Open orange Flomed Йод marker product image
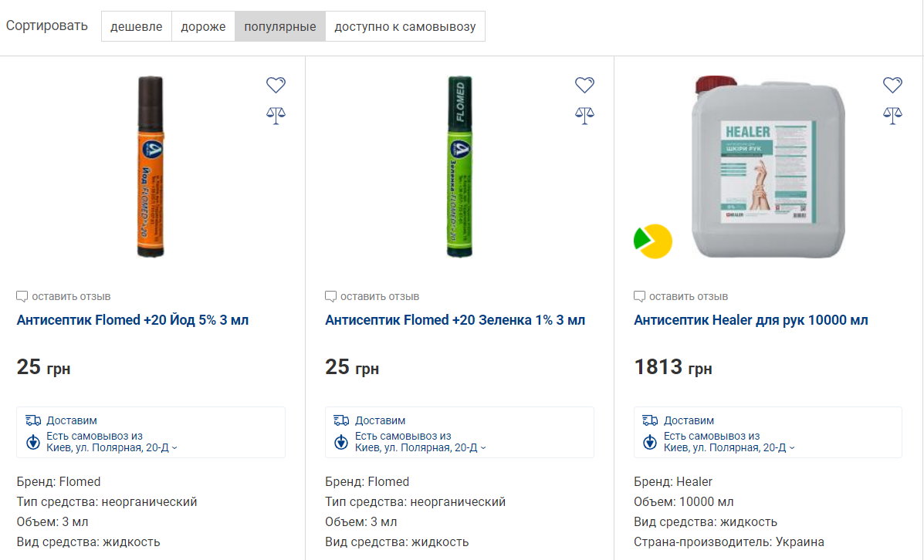 151,167
